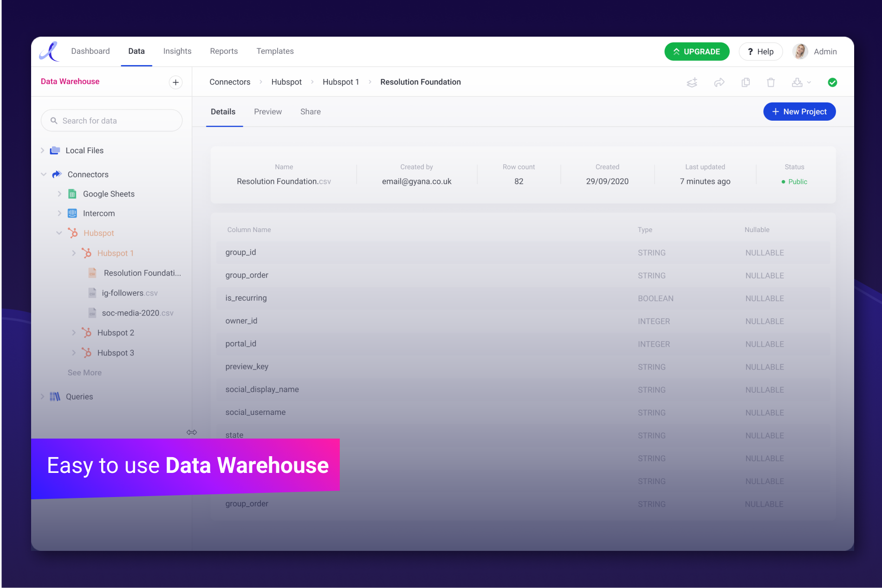Open the Help button
Viewport: 882px width, 588px height.
761,52
